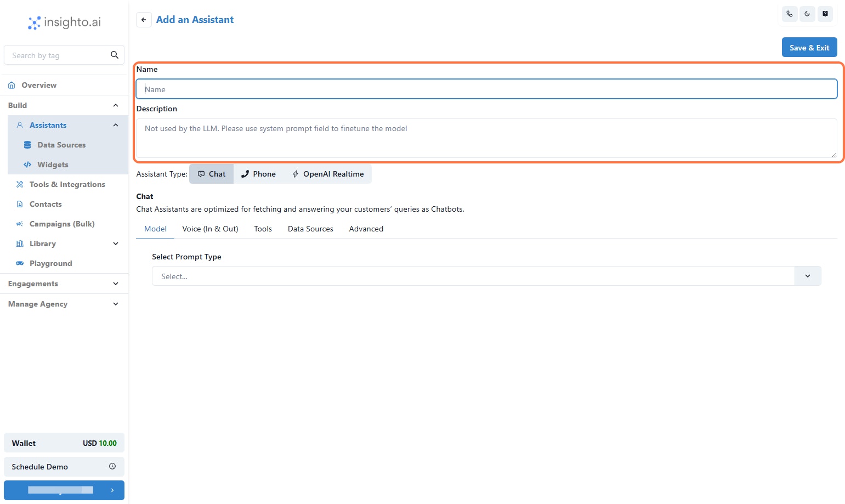Viewport: 845px width, 504px height.
Task: Expand the Manage Agency section
Action: coord(65,304)
